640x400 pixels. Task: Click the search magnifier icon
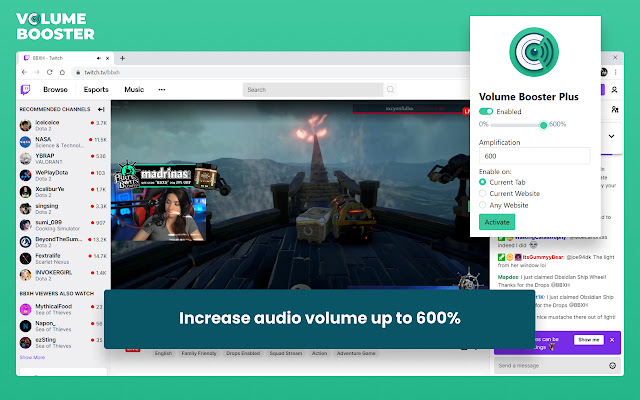[x=391, y=89]
